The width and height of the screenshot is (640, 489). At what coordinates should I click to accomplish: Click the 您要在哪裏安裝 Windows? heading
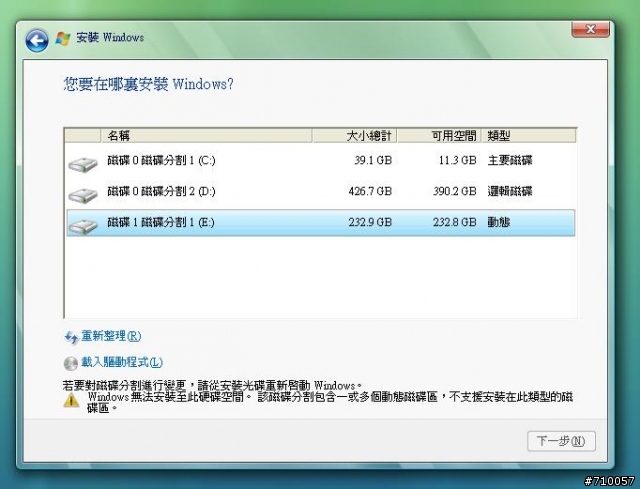click(149, 84)
